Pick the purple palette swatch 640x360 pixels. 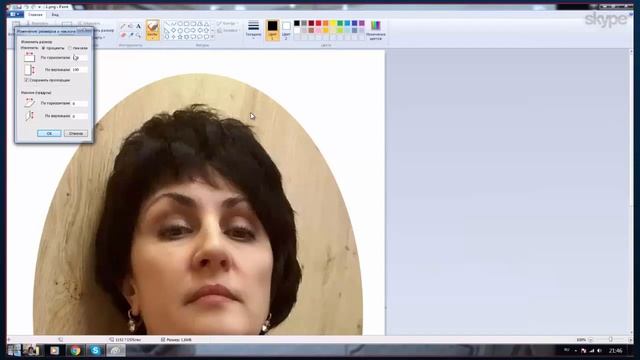(362, 23)
